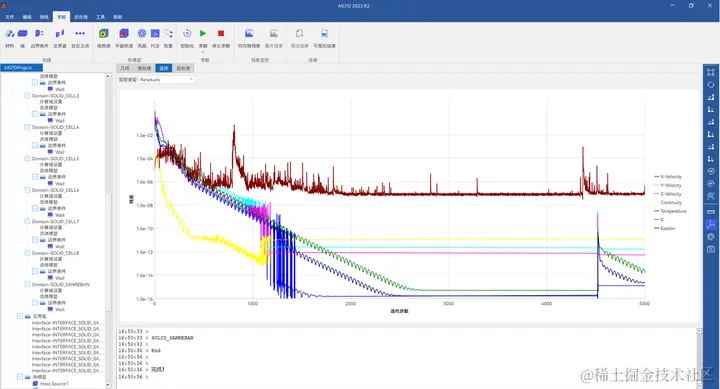Open the 帮助 (Help) menu
Image resolution: width=720 pixels, height=389 pixels.
tap(118, 17)
